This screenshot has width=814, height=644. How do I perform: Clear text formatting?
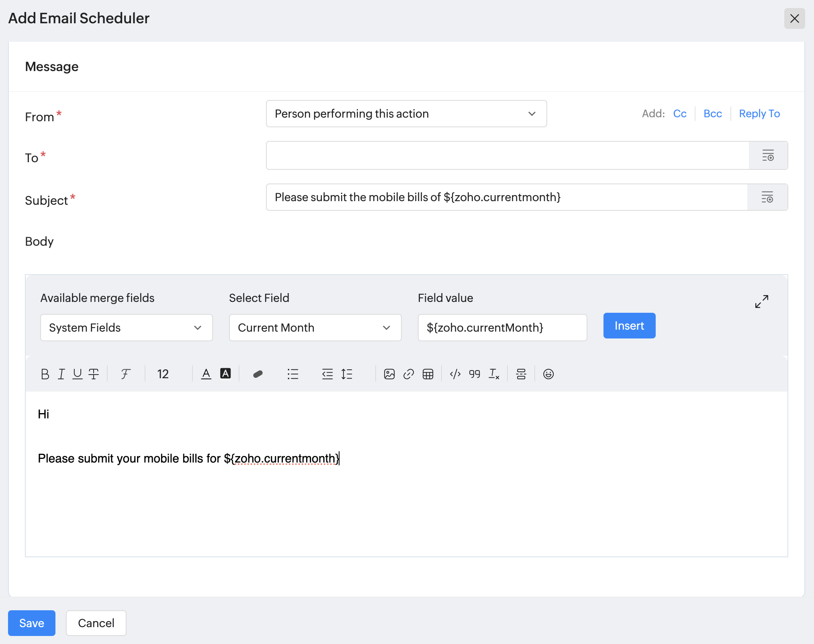point(494,374)
